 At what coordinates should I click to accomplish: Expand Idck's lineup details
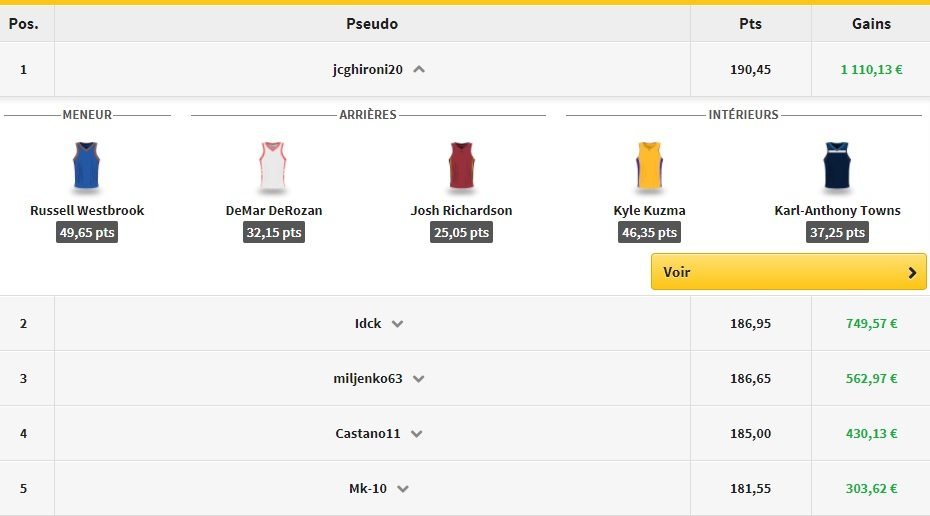(x=397, y=324)
